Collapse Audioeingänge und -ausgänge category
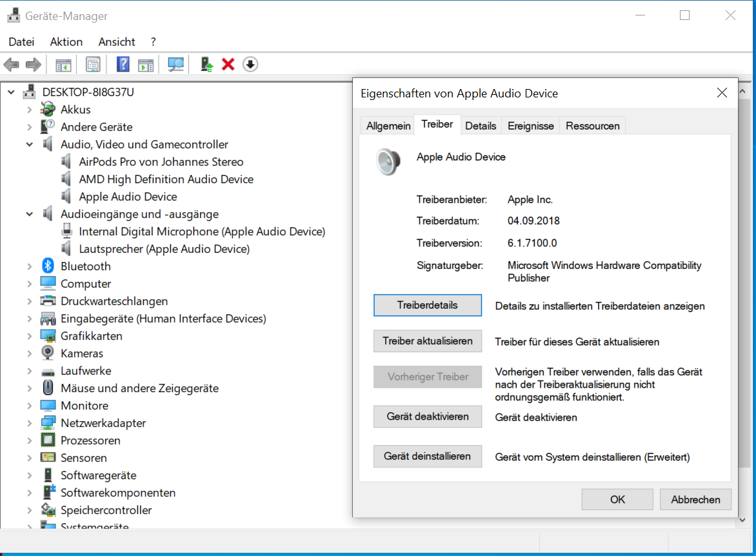Viewport: 756px width, 556px height. (x=30, y=213)
